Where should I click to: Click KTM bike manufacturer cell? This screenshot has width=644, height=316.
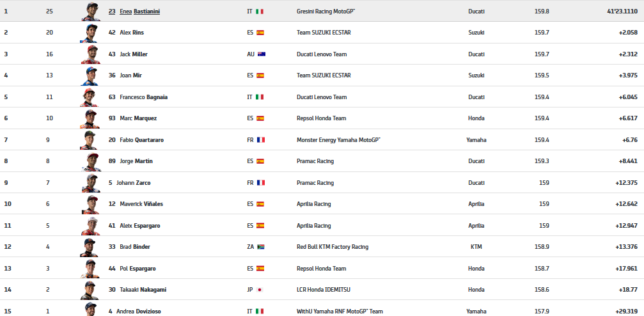click(476, 247)
